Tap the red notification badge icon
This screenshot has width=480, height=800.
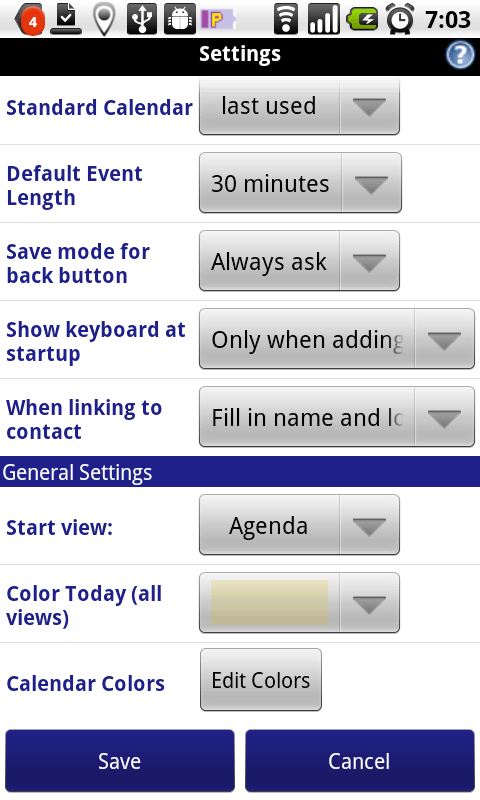(30, 20)
